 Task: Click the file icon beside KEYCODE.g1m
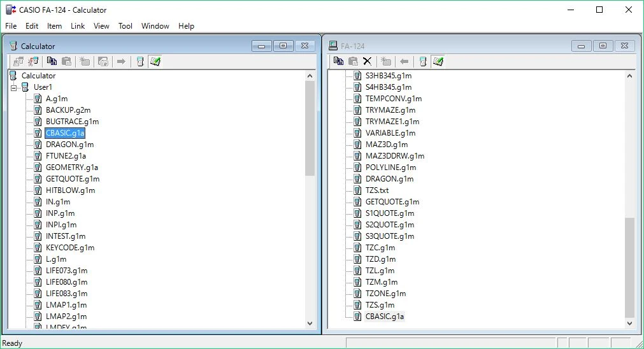38,248
